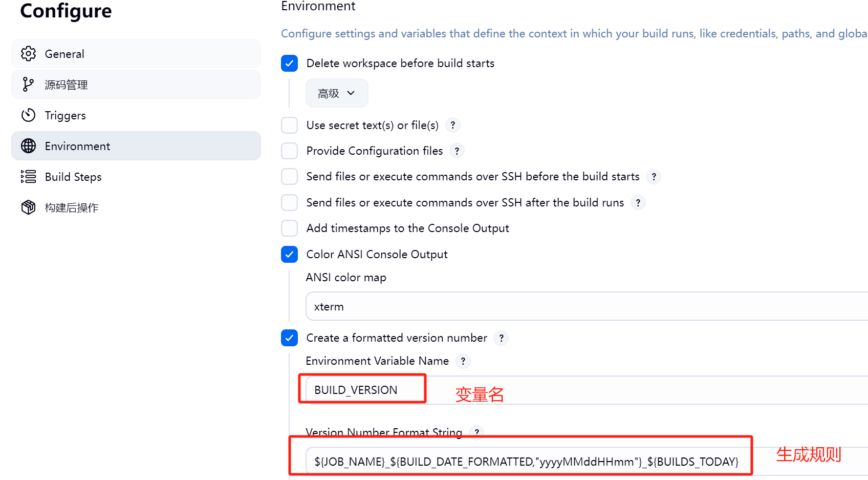Expand the 高级 advanced options dropdown

click(x=336, y=93)
